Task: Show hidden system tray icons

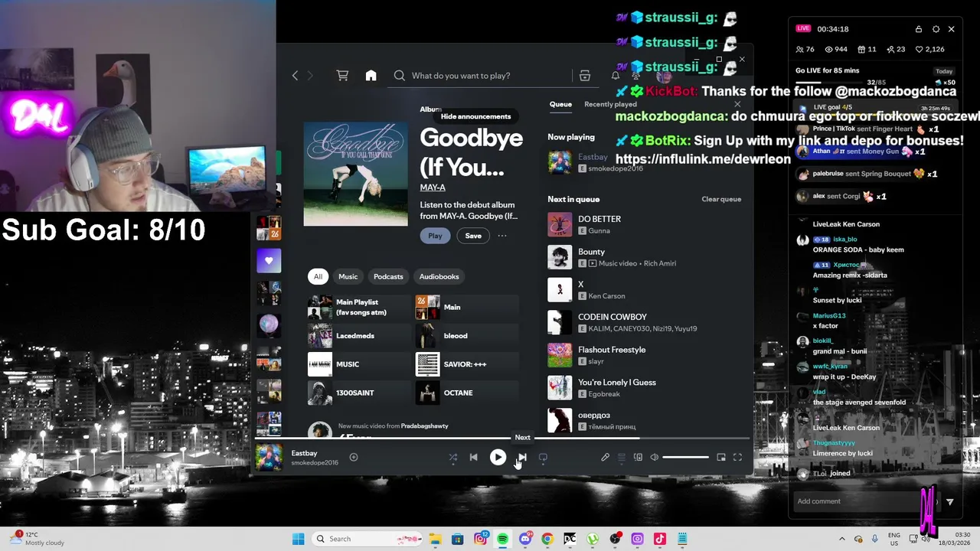Action: pos(842,539)
